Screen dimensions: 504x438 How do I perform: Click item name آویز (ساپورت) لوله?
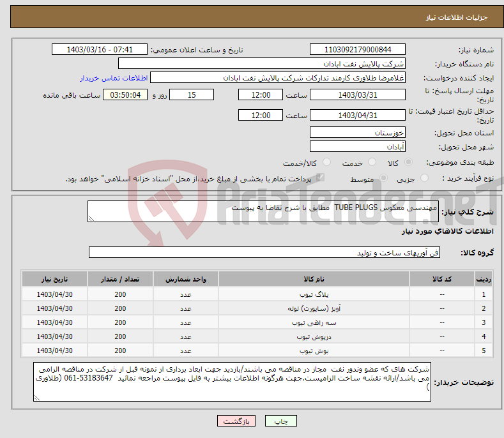click(314, 308)
